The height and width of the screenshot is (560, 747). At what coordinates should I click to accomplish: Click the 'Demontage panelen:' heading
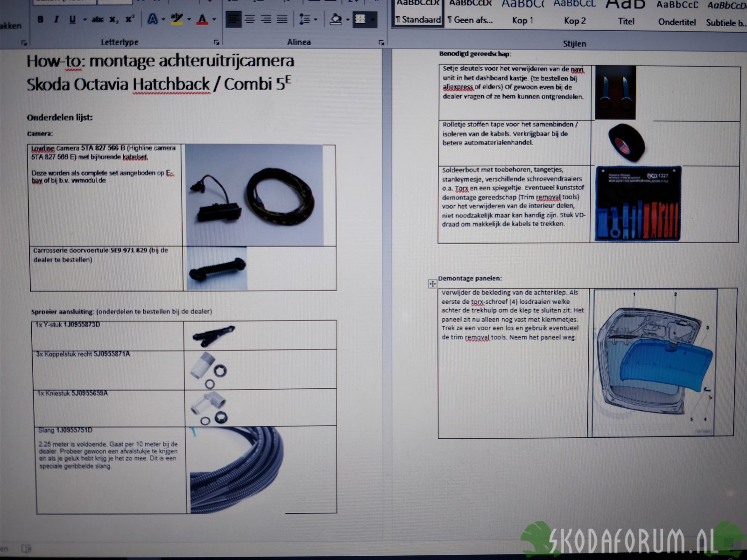[470, 278]
